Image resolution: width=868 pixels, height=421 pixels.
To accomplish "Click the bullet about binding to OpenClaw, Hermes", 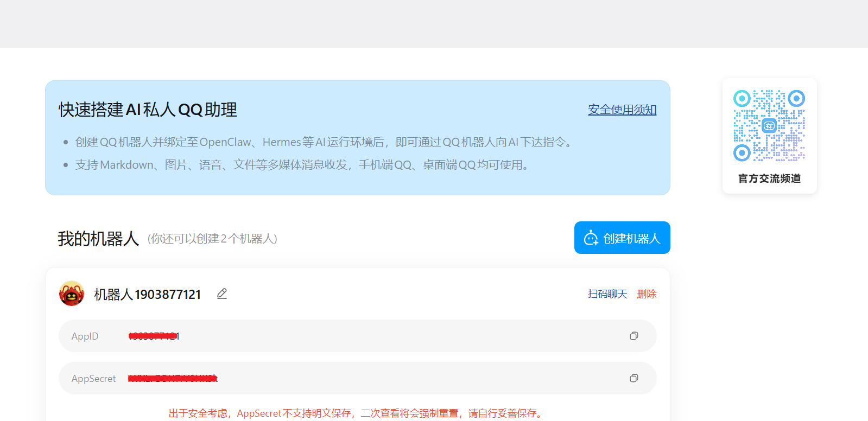I will 325,142.
